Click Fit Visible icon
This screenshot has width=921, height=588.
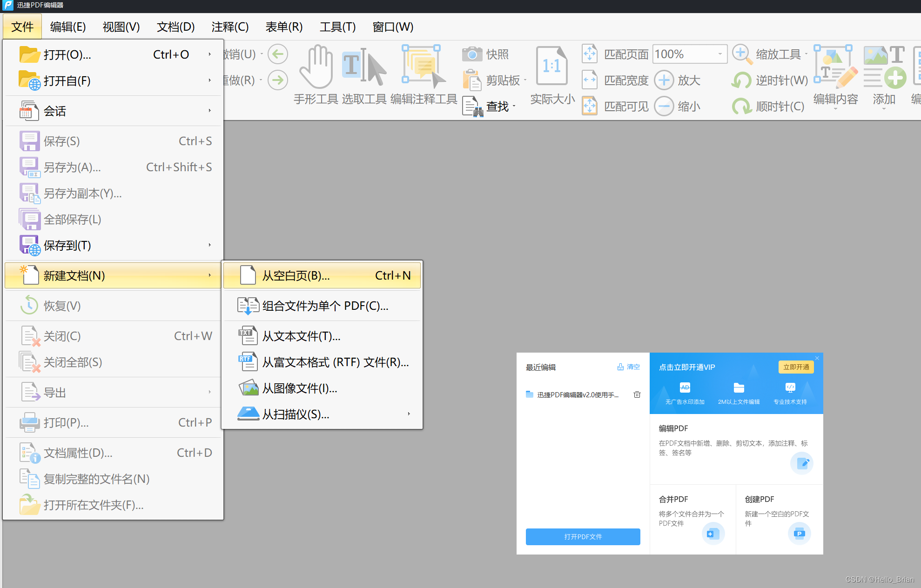(590, 106)
